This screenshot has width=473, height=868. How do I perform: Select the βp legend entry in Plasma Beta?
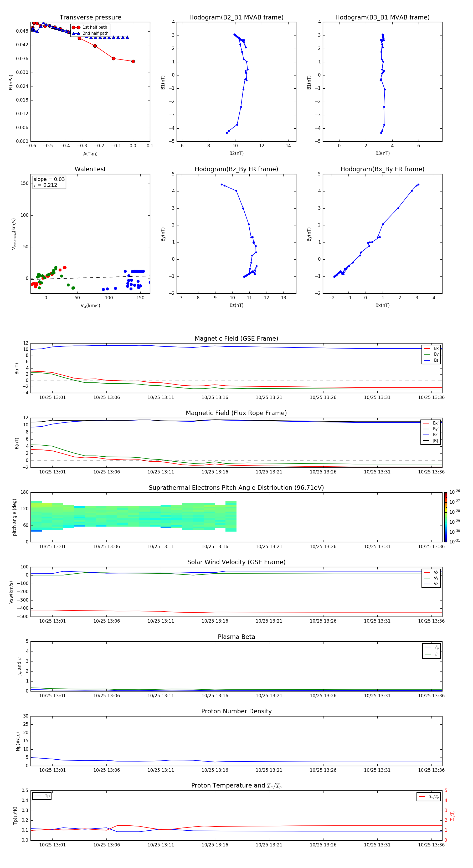click(x=431, y=647)
